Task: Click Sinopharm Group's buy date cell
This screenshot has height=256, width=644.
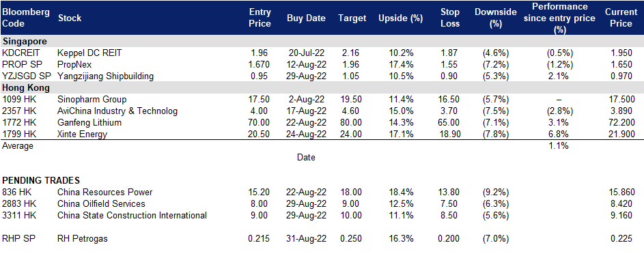Action: 306,99
